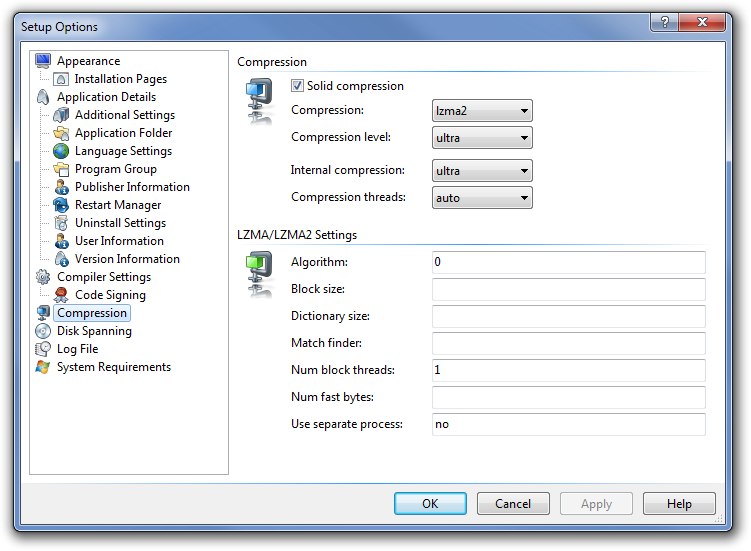The image size is (751, 551).
Task: Go to Publisher Information settings
Action: (x=131, y=187)
